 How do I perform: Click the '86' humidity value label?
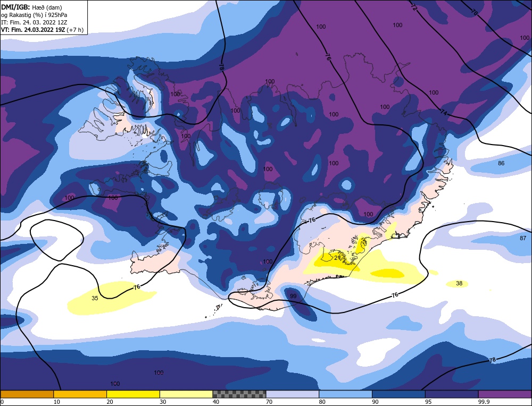(x=501, y=163)
